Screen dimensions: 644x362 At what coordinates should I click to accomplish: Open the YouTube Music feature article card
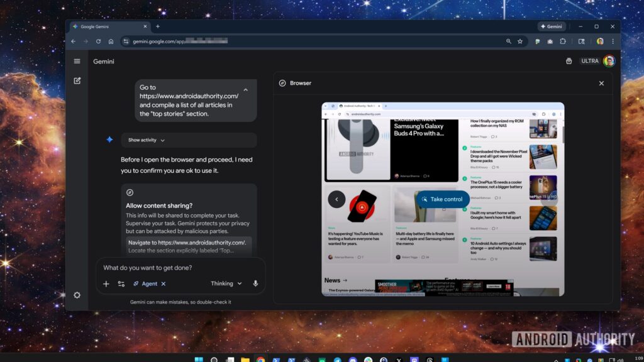point(357,224)
